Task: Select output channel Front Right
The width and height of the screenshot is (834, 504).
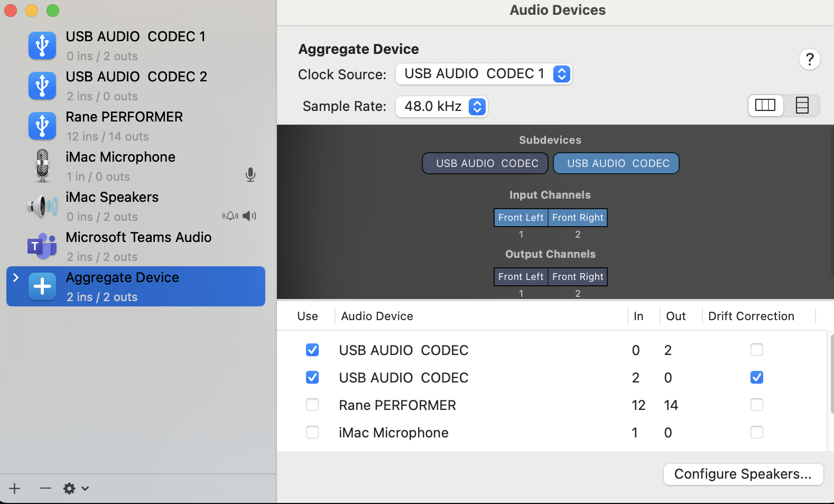Action: coord(578,277)
